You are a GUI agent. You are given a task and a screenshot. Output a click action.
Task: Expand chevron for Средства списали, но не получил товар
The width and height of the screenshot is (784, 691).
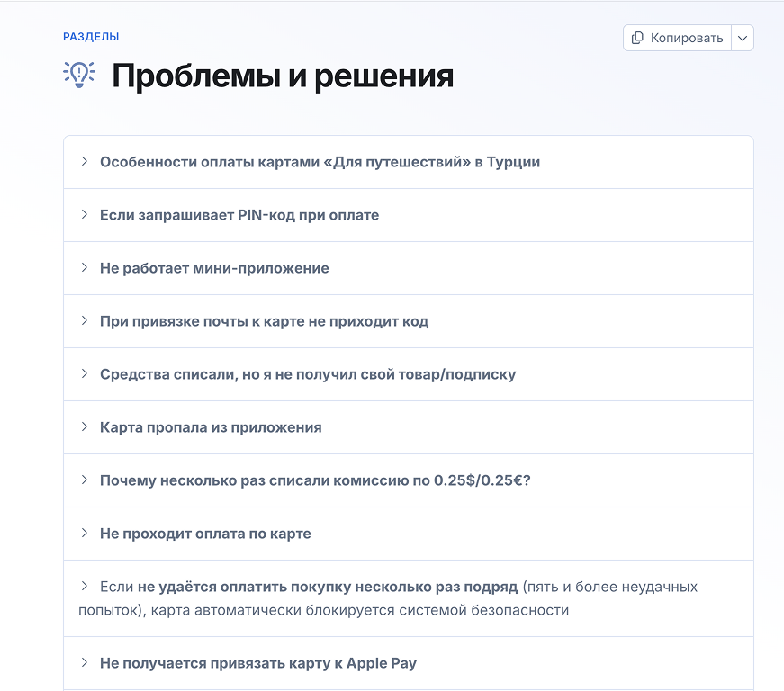[85, 373]
